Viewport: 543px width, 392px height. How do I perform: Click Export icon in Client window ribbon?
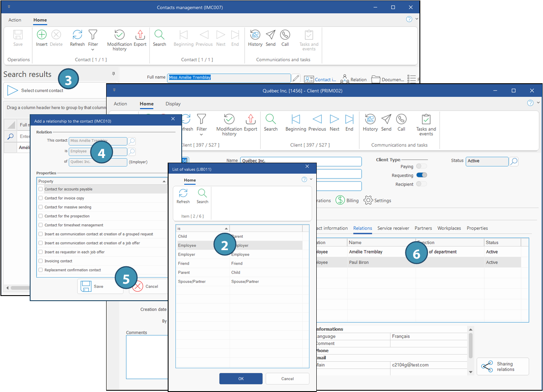pos(250,119)
